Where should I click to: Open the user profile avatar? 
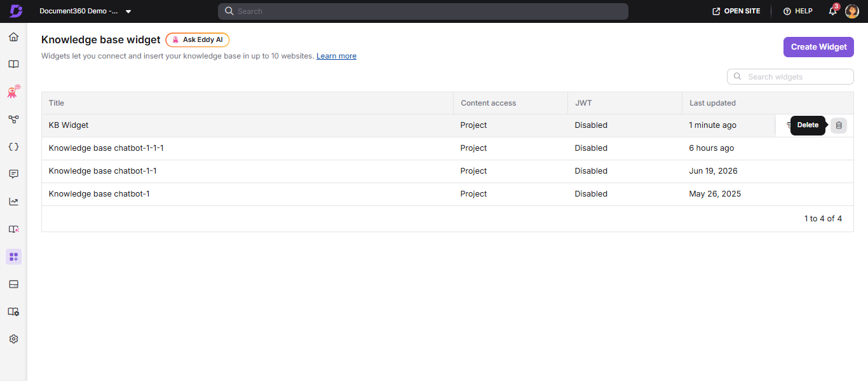pos(852,11)
